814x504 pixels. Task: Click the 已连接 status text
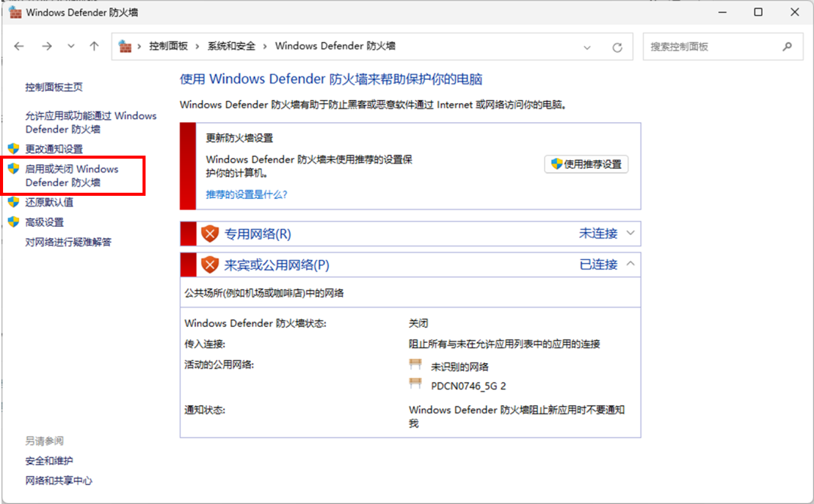[598, 264]
